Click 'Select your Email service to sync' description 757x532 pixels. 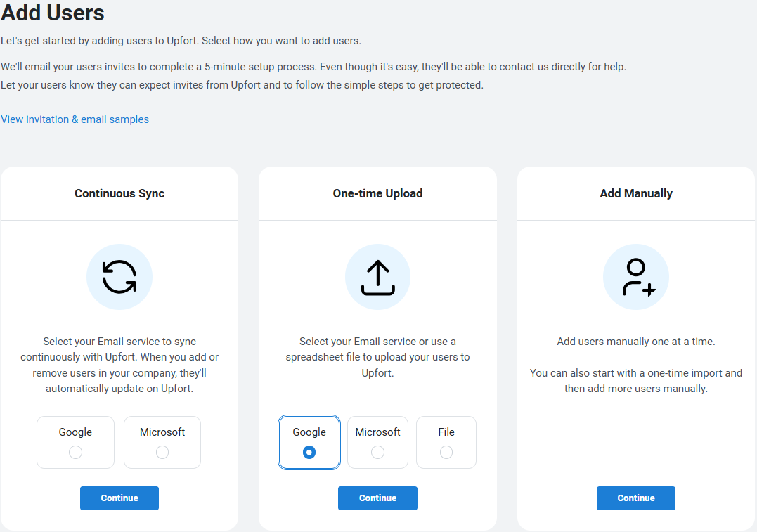[119, 365]
